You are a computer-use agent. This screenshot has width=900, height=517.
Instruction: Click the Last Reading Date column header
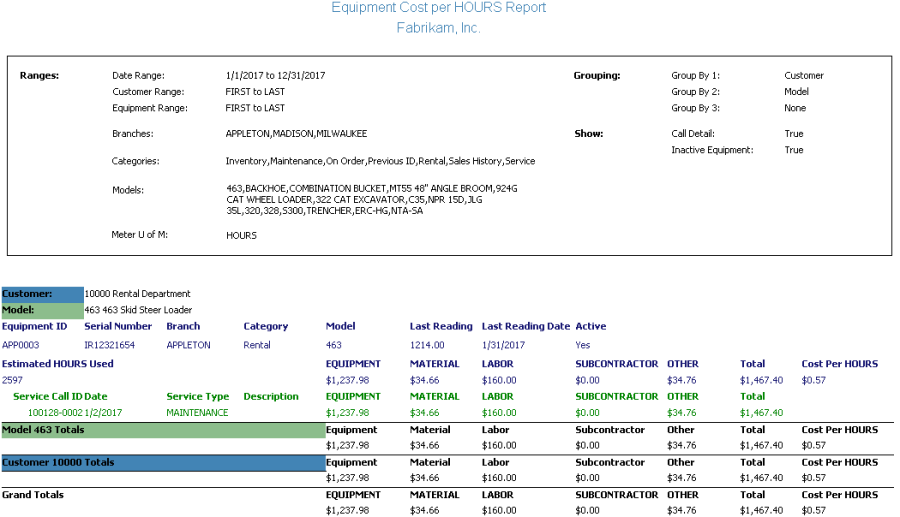[525, 326]
